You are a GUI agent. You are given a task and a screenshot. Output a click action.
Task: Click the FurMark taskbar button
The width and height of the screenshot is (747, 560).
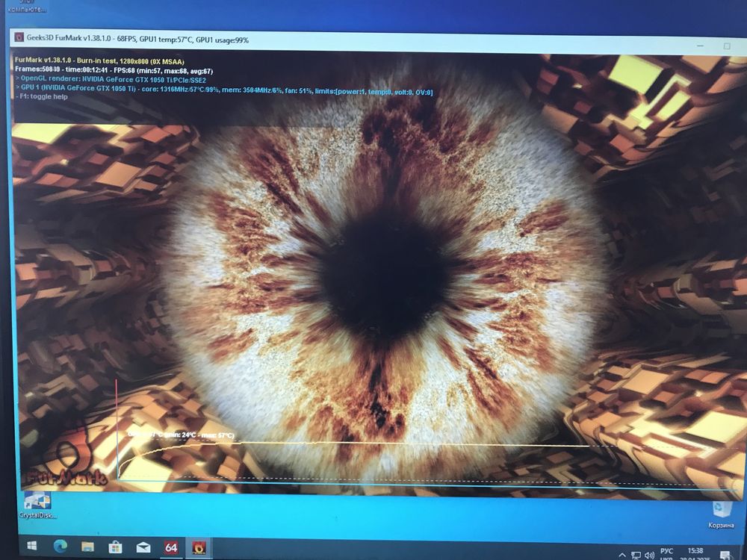tap(199, 548)
